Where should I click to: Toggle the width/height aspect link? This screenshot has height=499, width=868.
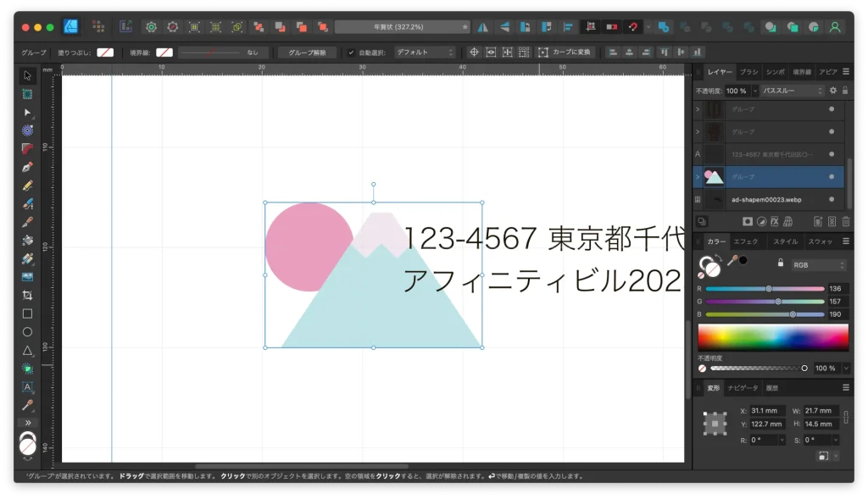[846, 417]
